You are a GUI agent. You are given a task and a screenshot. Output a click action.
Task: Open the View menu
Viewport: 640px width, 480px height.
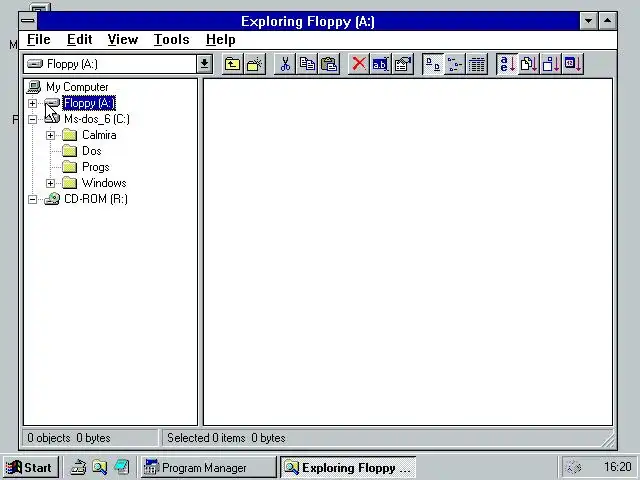pos(123,40)
